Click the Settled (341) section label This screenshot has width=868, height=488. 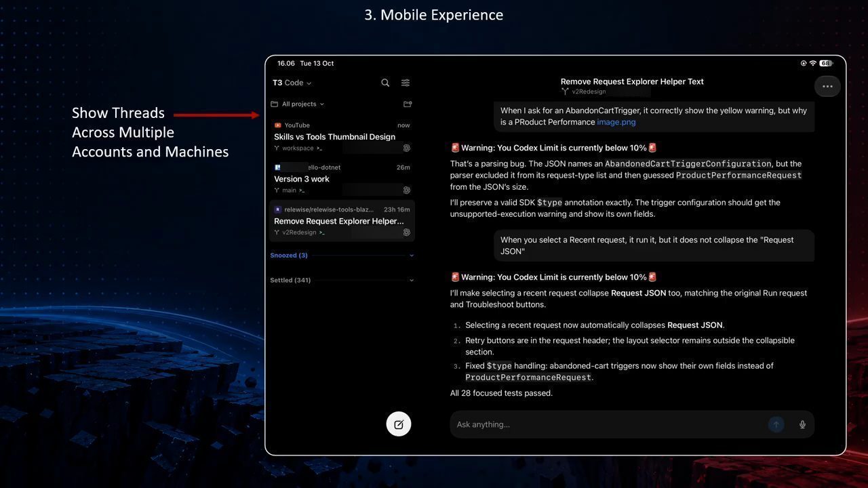290,280
